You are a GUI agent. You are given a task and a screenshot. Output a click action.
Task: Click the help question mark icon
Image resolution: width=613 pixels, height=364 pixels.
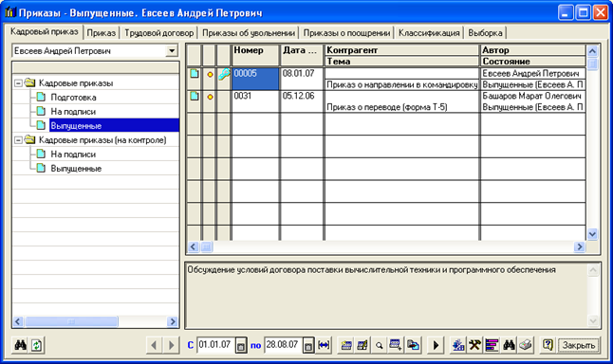[x=548, y=345]
